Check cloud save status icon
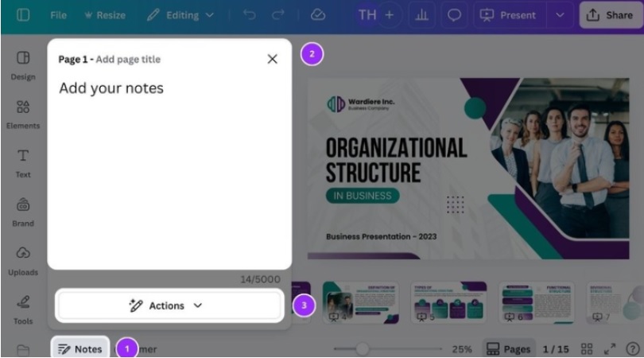The image size is (644, 358). 318,15
